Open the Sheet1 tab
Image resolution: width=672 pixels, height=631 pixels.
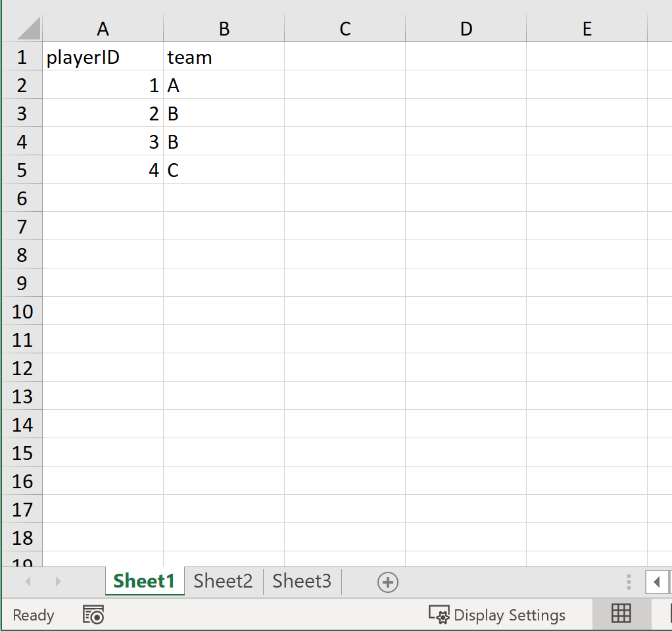[x=144, y=581]
